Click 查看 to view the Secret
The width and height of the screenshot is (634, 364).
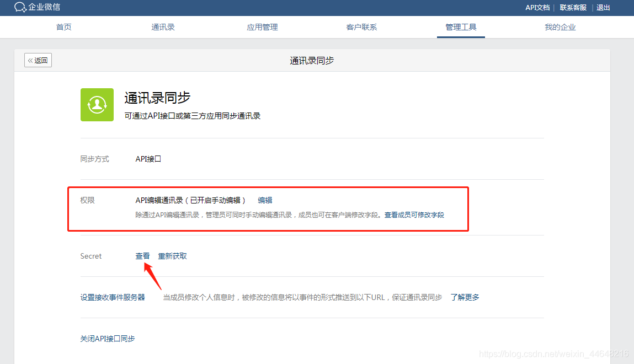click(x=142, y=256)
